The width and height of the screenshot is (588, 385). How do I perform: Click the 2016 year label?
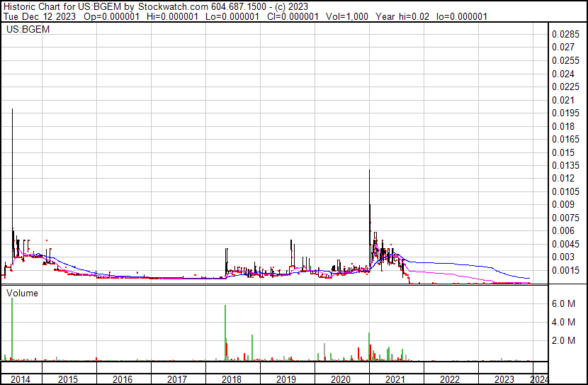pyautogui.click(x=123, y=379)
